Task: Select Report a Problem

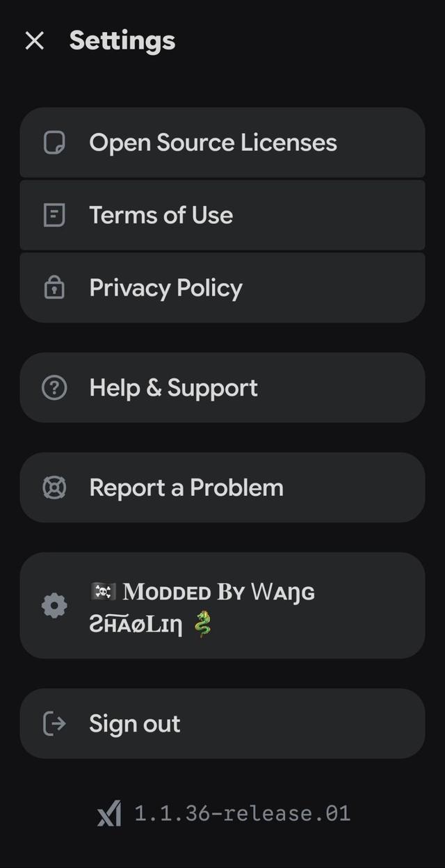Action: click(x=186, y=488)
